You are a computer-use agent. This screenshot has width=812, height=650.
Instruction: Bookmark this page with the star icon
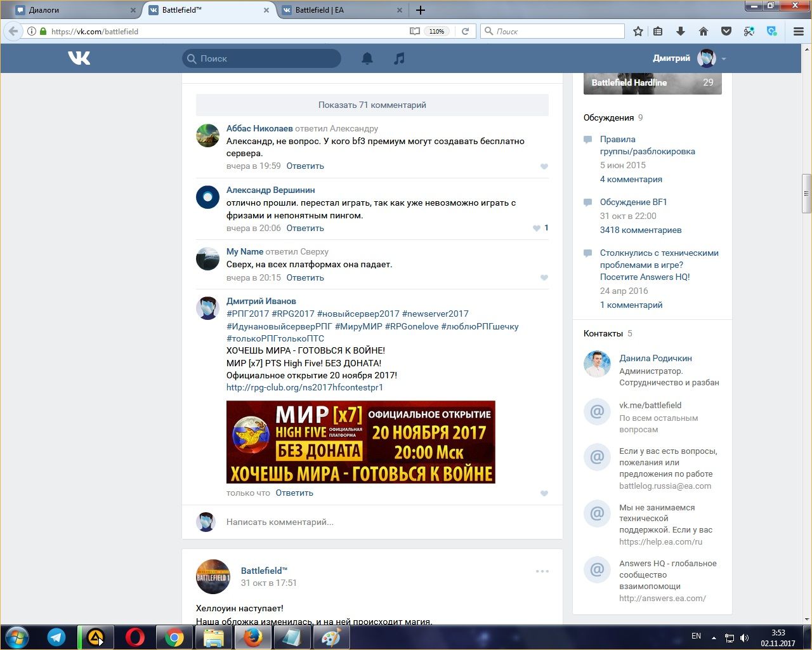coord(638,31)
